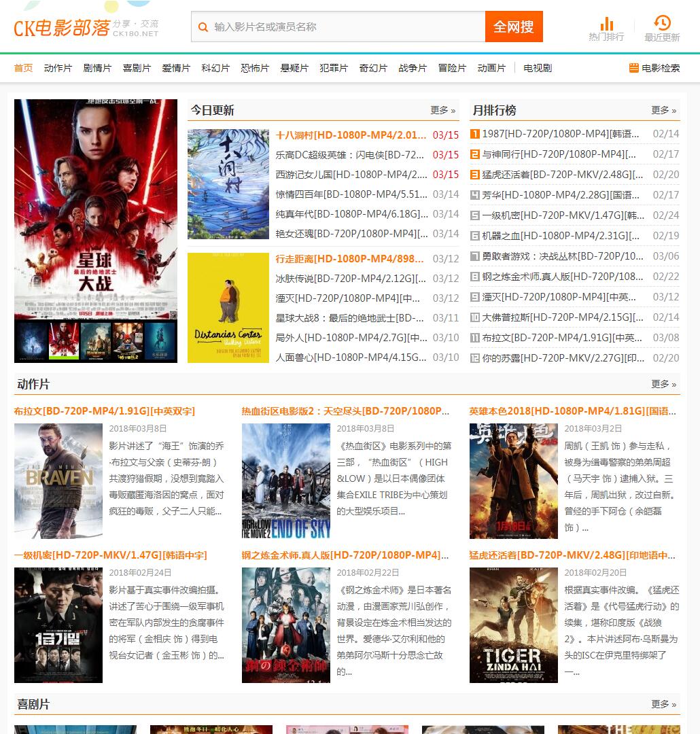Open the 十八洞村 poster thumbnail

228,184
